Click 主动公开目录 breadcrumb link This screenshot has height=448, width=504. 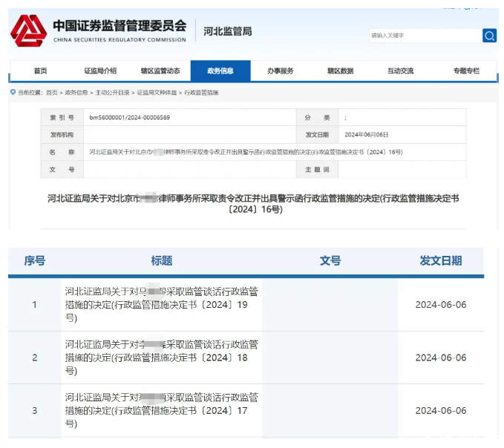[x=112, y=93]
